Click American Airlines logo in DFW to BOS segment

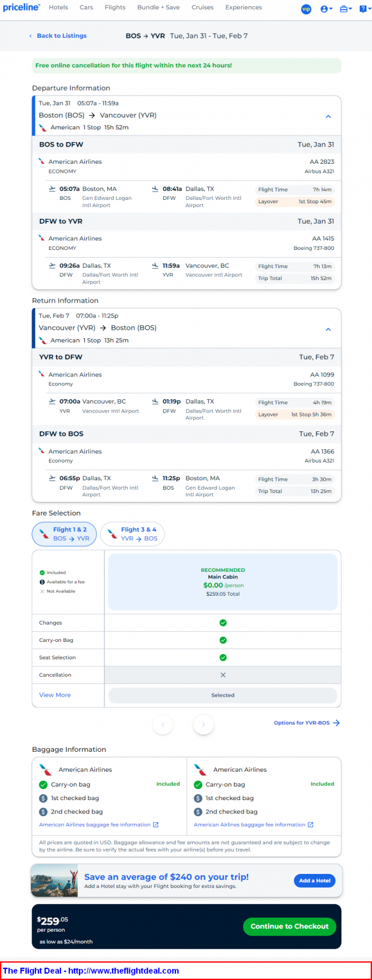click(42, 451)
